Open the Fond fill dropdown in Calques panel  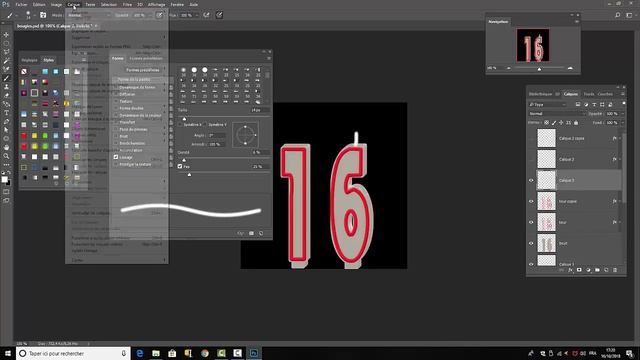[x=623, y=122]
